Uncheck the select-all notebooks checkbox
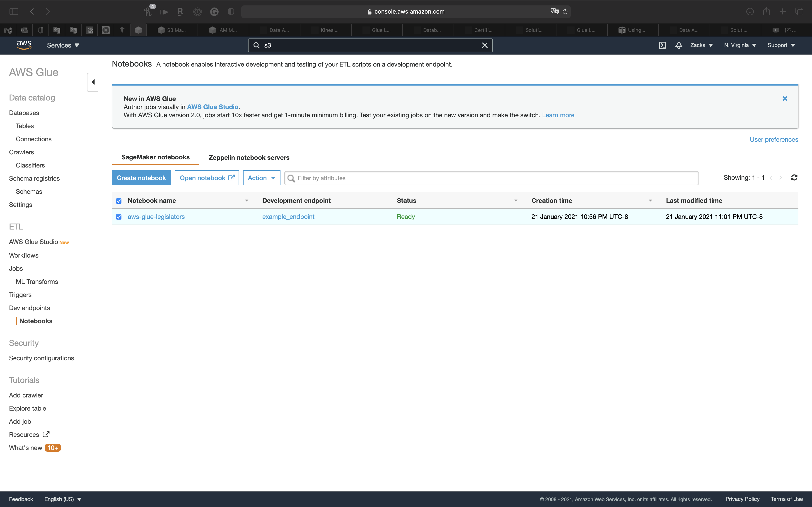This screenshot has height=507, width=812. point(119,201)
